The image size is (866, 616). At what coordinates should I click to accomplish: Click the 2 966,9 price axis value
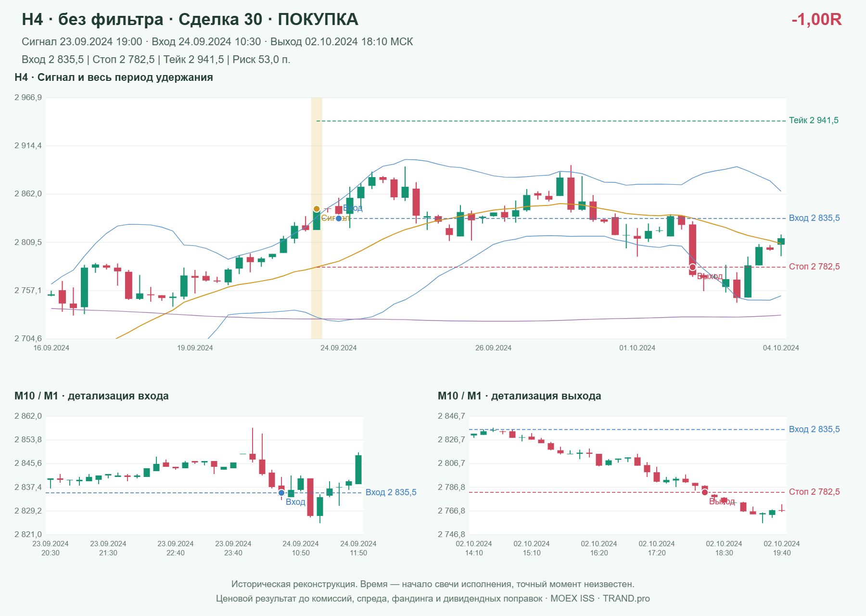tap(28, 98)
